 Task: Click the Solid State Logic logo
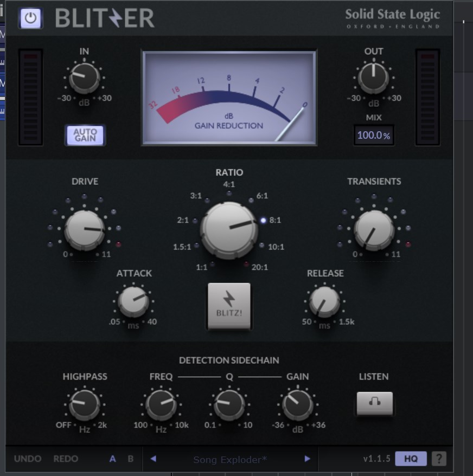coord(392,18)
